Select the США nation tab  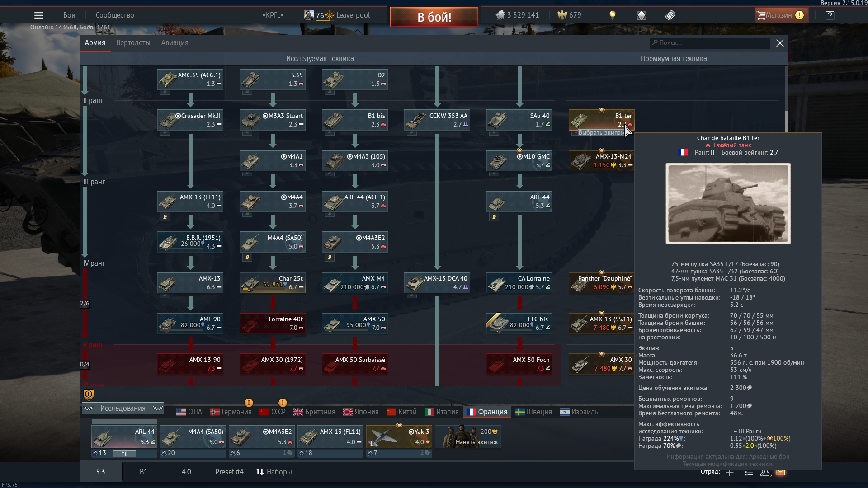189,412
